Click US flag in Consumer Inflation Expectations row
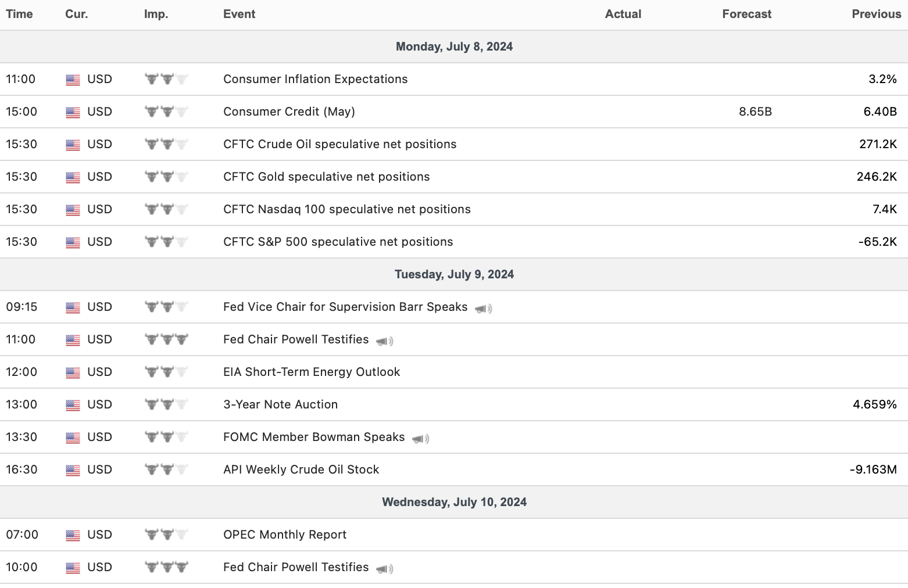This screenshot has width=908, height=588. [73, 80]
